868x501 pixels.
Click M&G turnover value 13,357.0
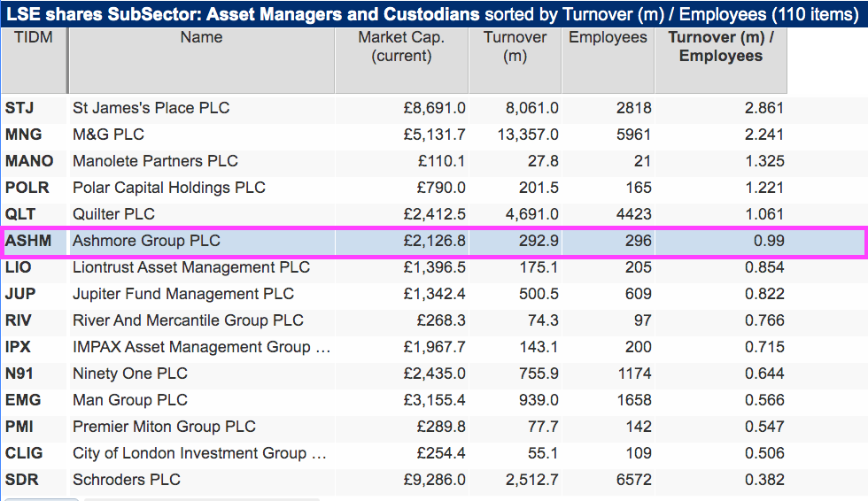[x=528, y=135]
